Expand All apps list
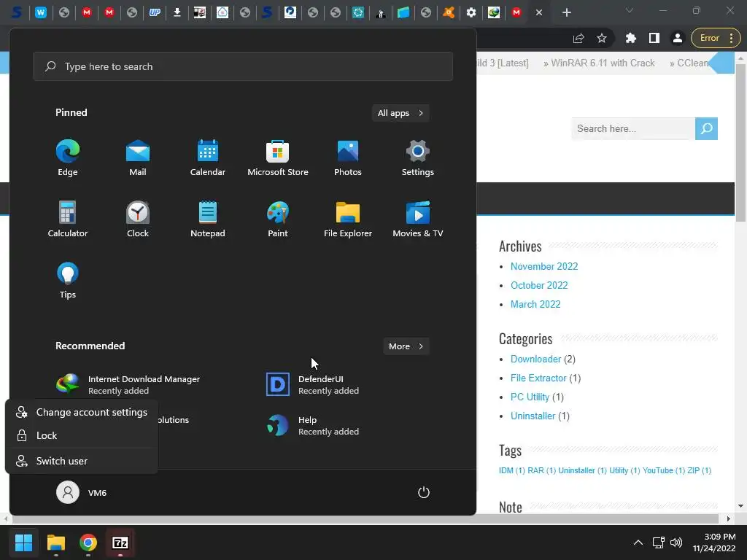The image size is (747, 560). pos(400,113)
